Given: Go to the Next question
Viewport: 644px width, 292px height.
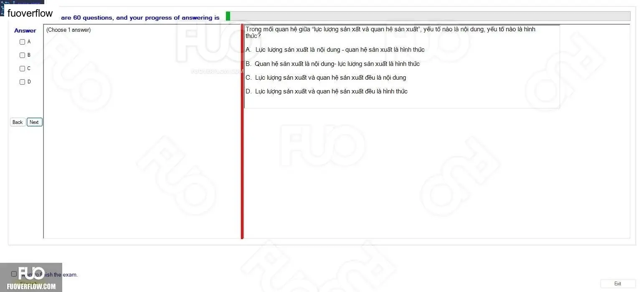Looking at the screenshot, I should [34, 122].
